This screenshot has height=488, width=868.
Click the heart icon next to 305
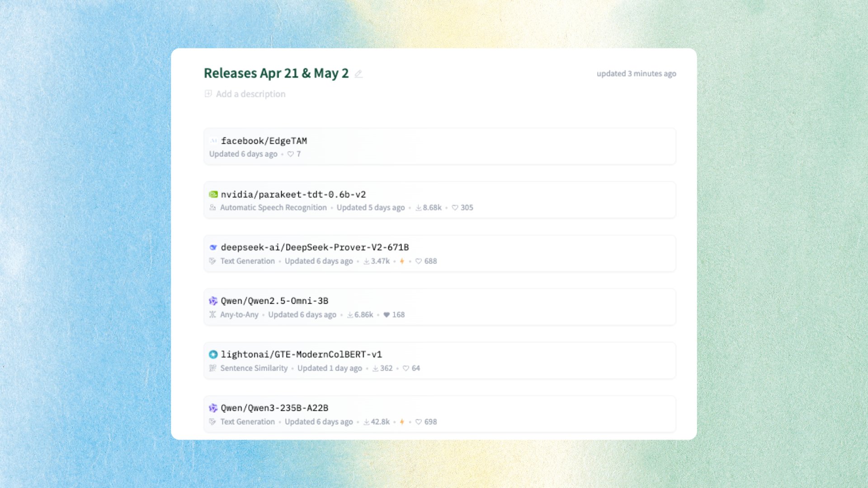click(455, 208)
